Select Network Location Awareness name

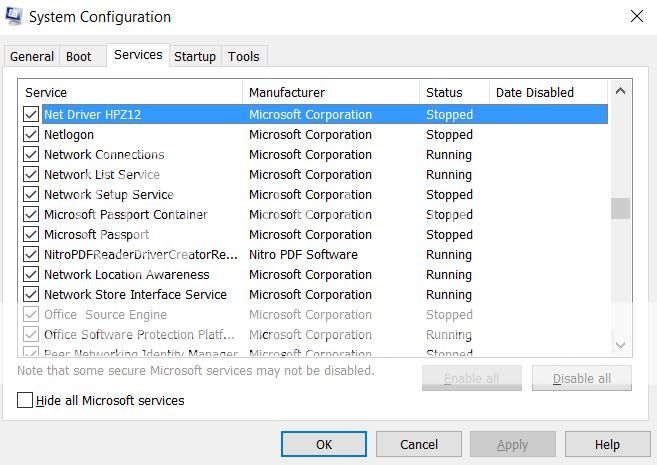click(127, 274)
